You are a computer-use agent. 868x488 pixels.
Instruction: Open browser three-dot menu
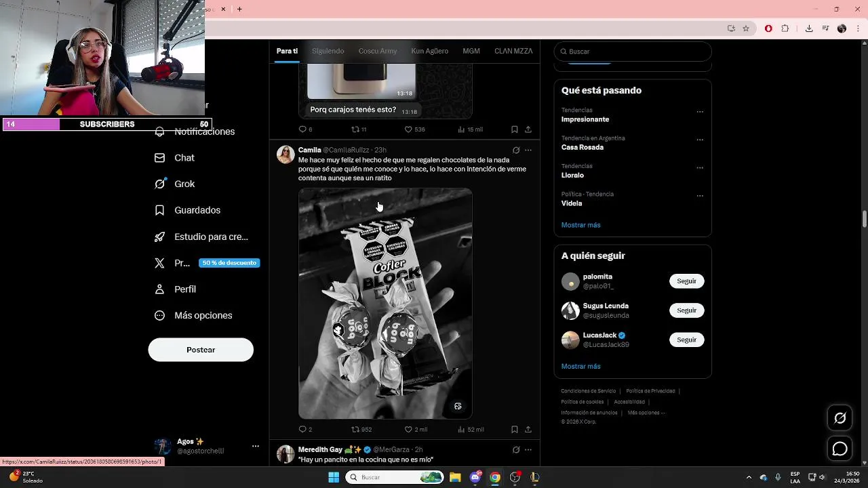858,28
